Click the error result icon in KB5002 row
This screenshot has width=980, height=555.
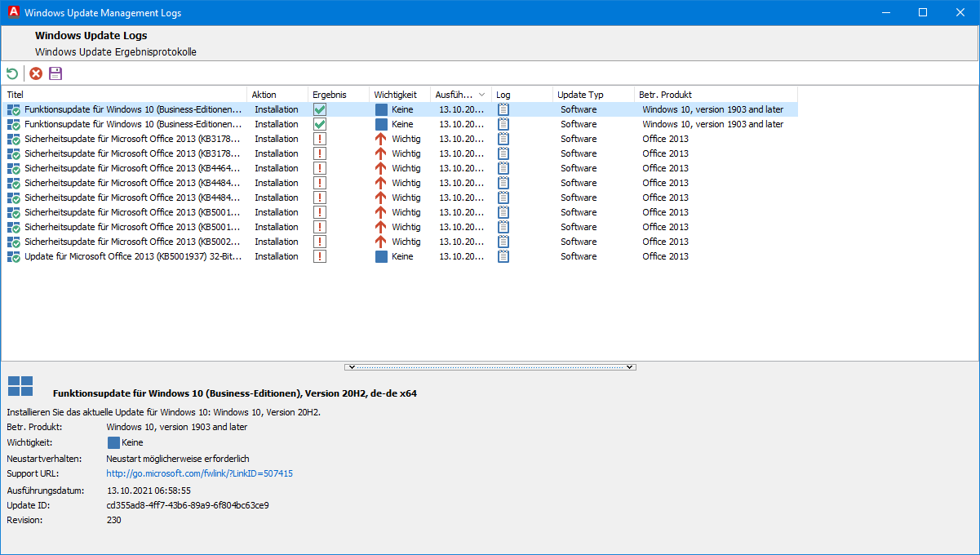(320, 242)
